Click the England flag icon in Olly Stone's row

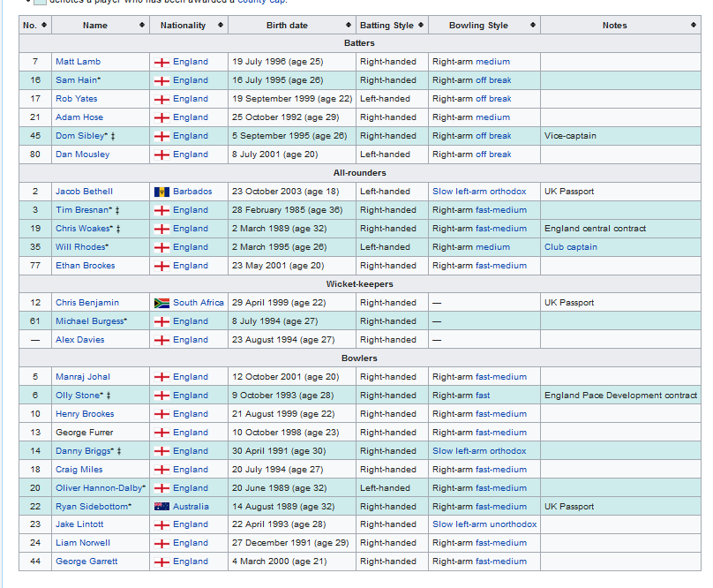coord(161,396)
